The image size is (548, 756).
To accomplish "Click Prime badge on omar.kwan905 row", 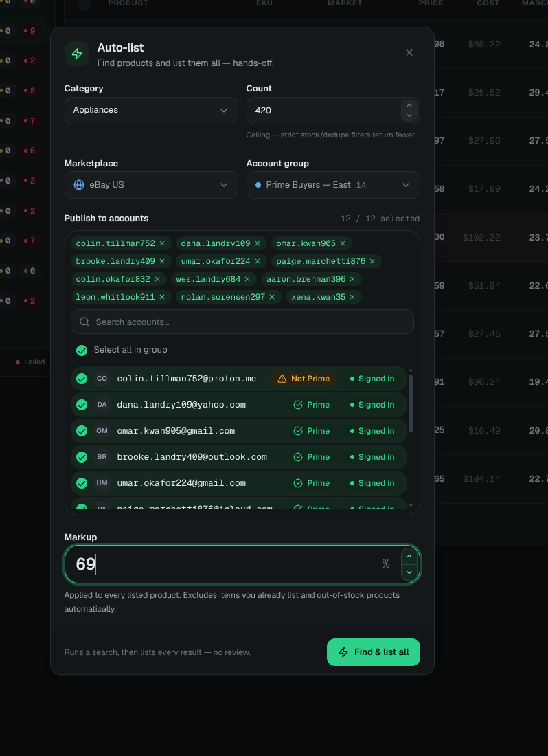I will tap(312, 431).
